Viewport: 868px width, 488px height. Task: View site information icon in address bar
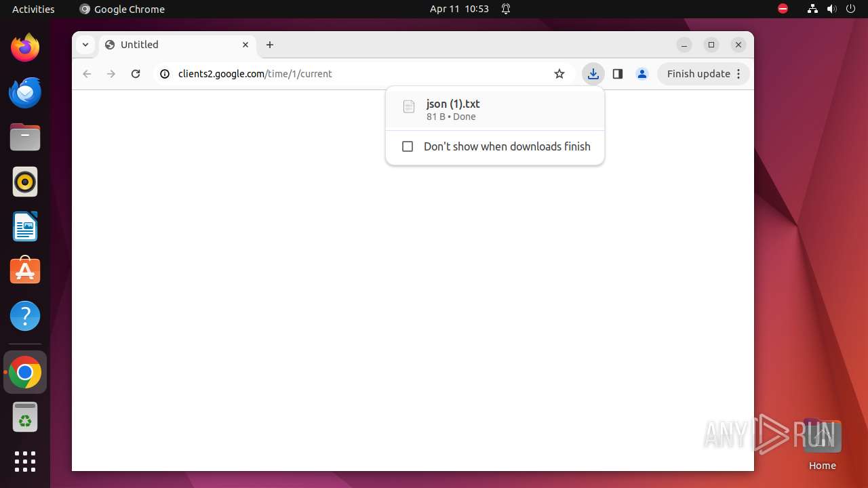click(165, 74)
